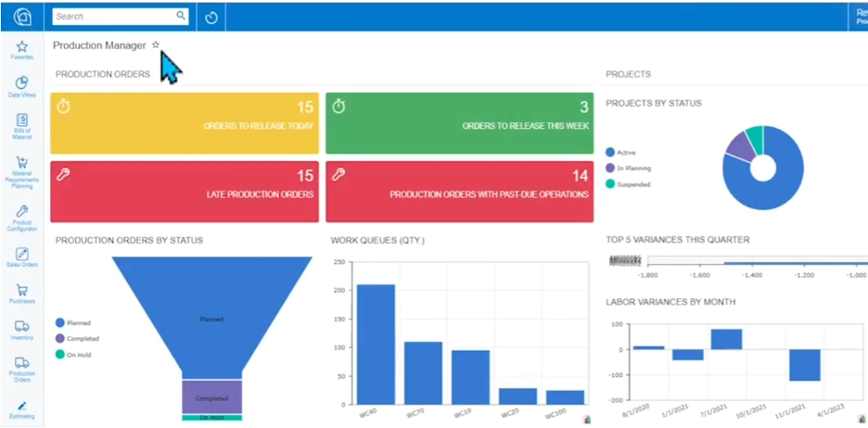
Task: Open Late Production Orders tile
Action: pyautogui.click(x=185, y=192)
